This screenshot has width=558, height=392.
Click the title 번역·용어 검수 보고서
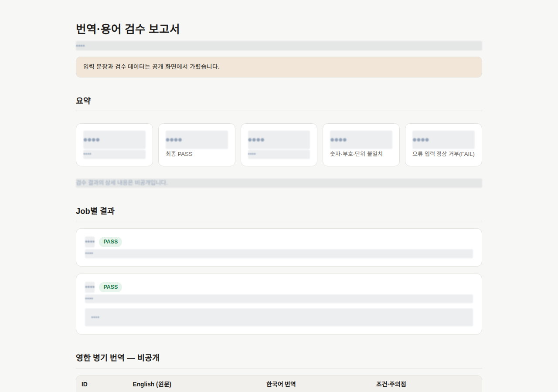[x=128, y=29]
